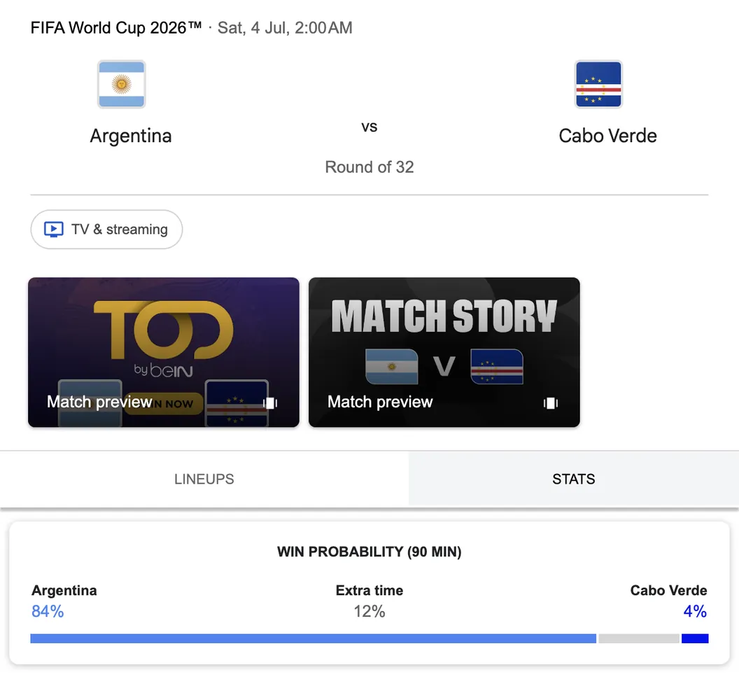Open the TV & streaming options
The width and height of the screenshot is (739, 700).
point(106,230)
